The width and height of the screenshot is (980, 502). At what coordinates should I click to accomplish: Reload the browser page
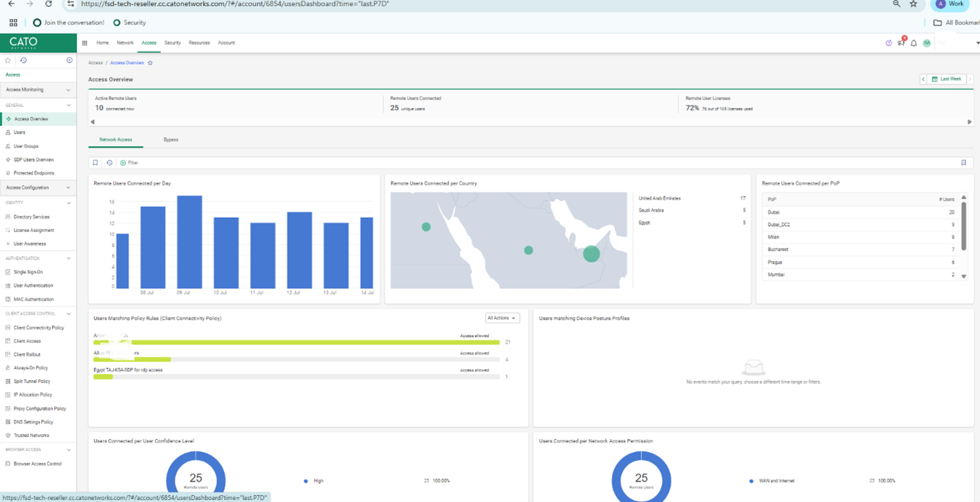tap(48, 4)
